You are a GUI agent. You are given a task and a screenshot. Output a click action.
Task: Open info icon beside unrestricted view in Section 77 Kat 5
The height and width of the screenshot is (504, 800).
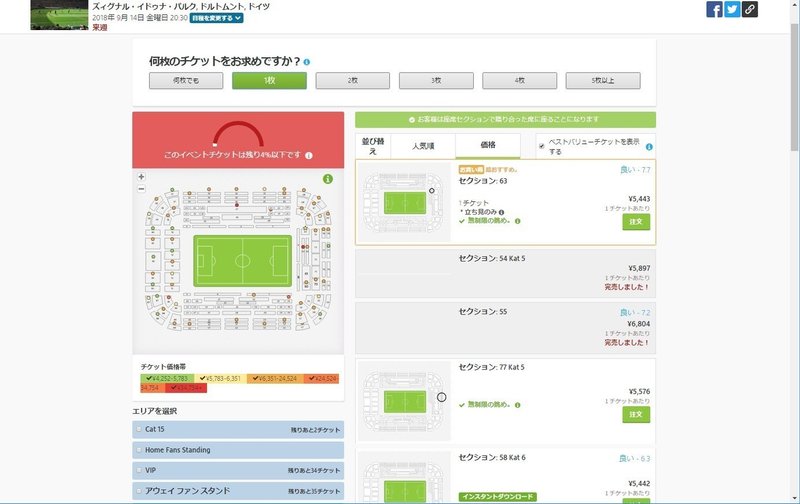517,405
